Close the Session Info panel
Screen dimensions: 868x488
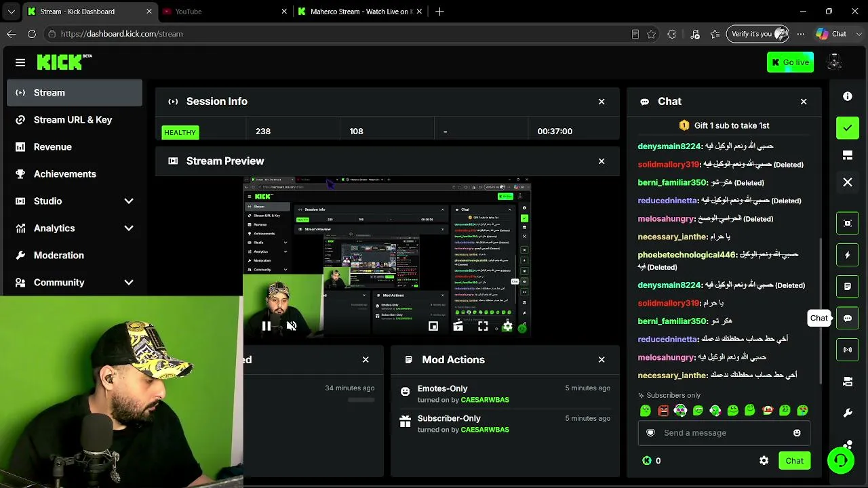(x=601, y=102)
